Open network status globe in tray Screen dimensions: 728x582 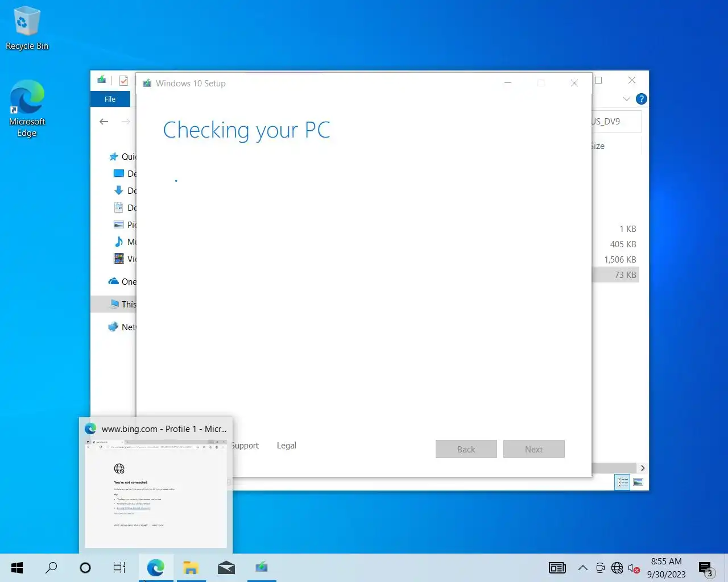tap(617, 568)
